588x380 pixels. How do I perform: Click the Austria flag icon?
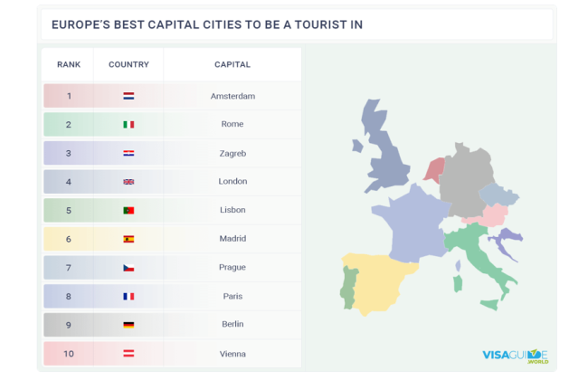click(128, 354)
